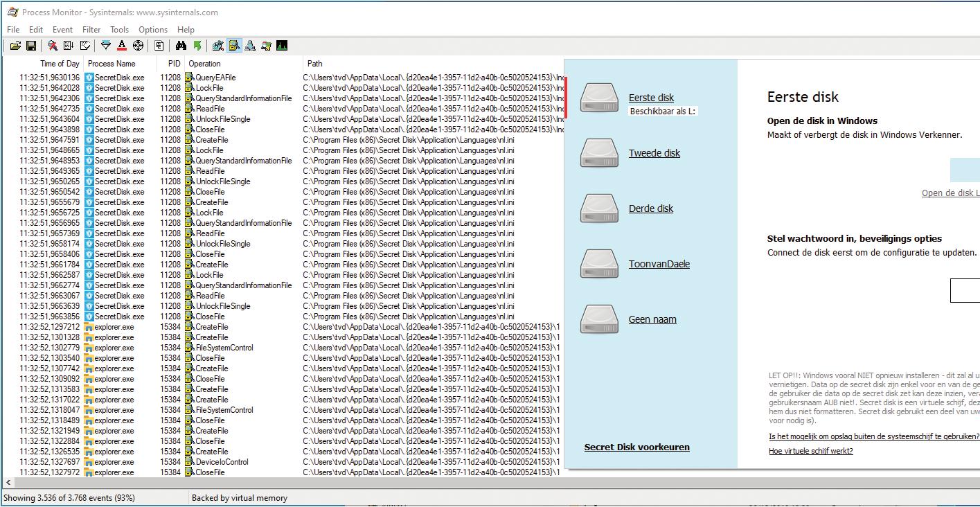The image size is (980, 507).
Task: Click the Operation column header
Action: [x=242, y=64]
